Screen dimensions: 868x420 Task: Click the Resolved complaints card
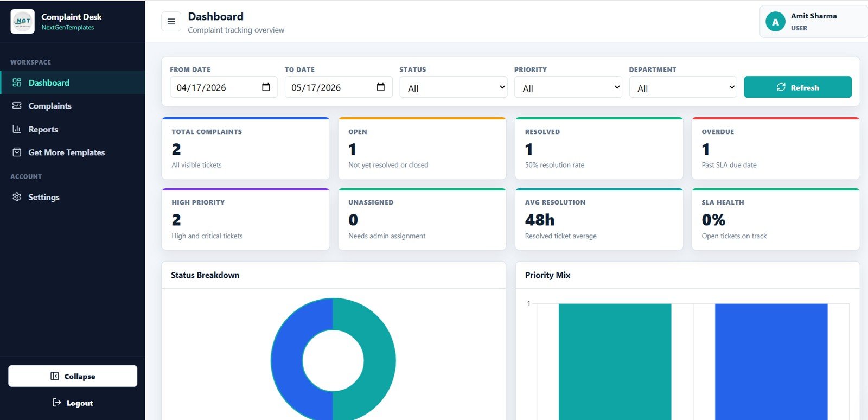coord(599,148)
